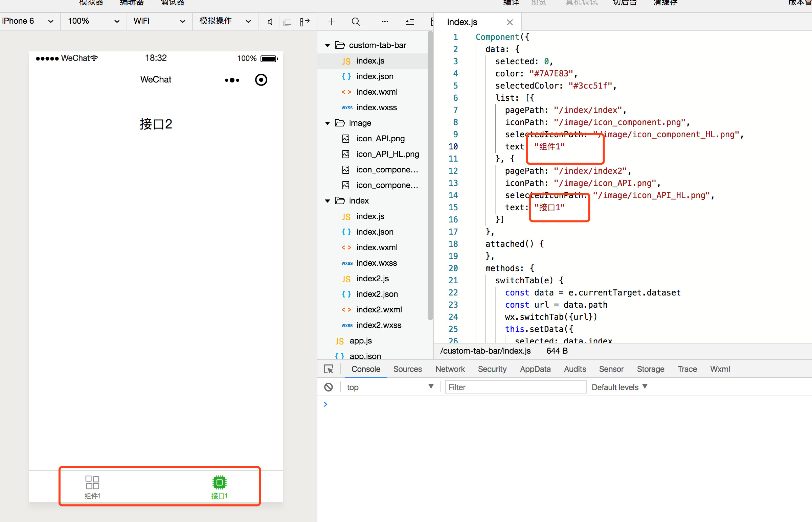Tap the 组件1 tab bar icon in simulator
Screen dimensions: 812x522
[92, 487]
